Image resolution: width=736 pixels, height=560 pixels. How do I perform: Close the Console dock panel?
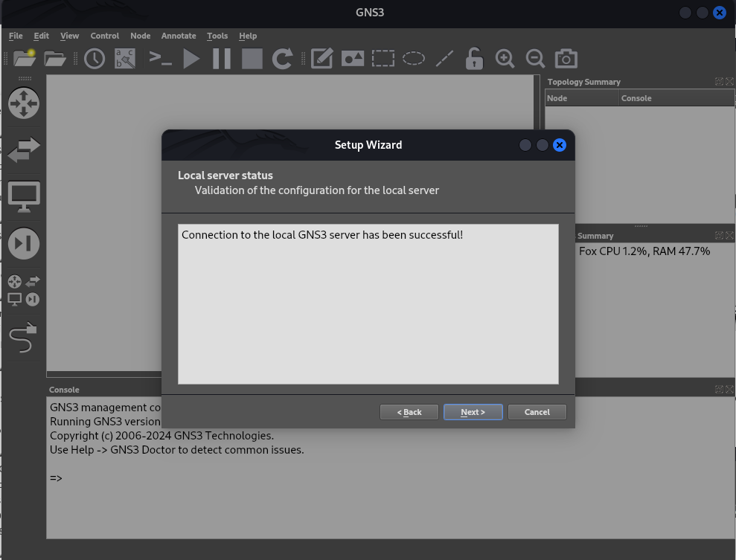click(x=729, y=389)
